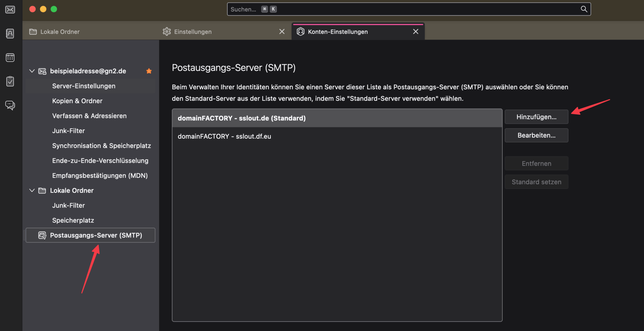Click the mail account icon beside beispieladresse@gn2.de
Viewport: 644px width, 331px height.
[42, 71]
